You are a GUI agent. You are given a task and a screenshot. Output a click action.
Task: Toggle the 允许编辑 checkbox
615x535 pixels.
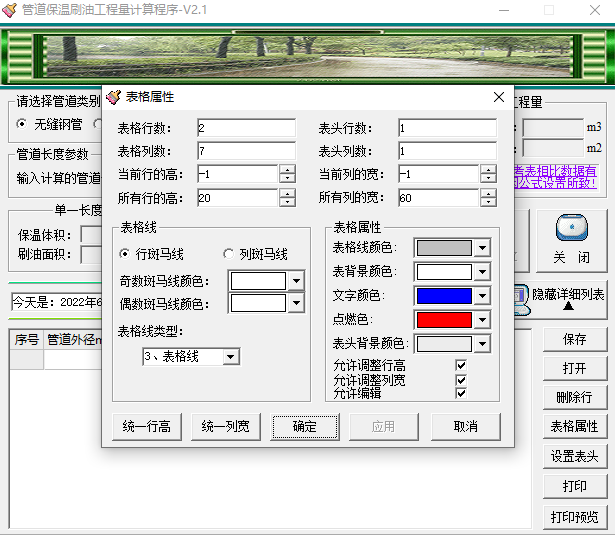point(461,393)
